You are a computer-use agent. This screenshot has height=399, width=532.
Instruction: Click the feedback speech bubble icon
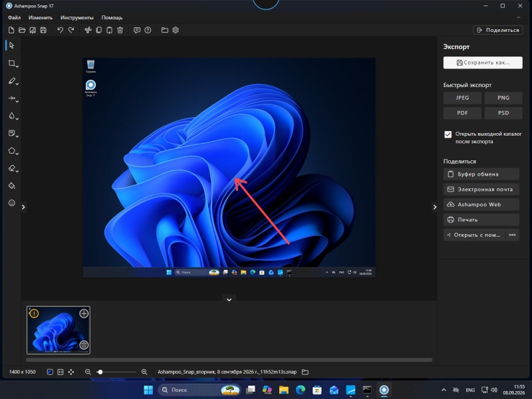[137, 30]
